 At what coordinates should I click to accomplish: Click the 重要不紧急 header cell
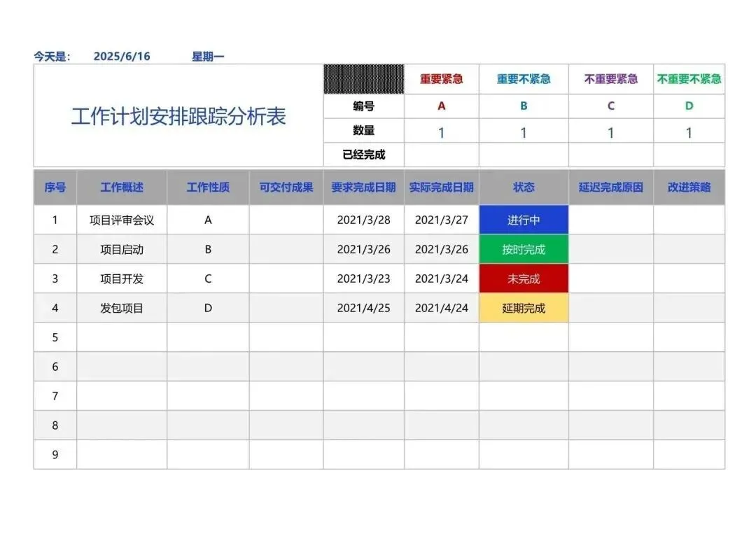click(x=524, y=79)
